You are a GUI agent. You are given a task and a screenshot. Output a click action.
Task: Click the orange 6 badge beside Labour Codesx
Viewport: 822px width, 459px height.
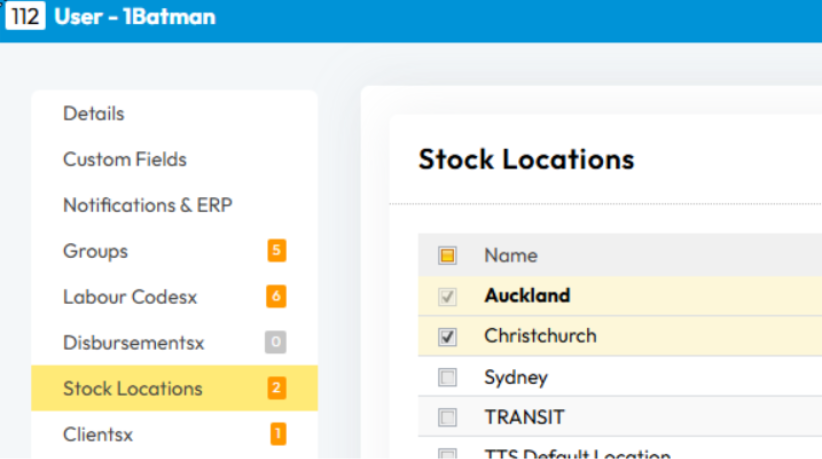276,297
